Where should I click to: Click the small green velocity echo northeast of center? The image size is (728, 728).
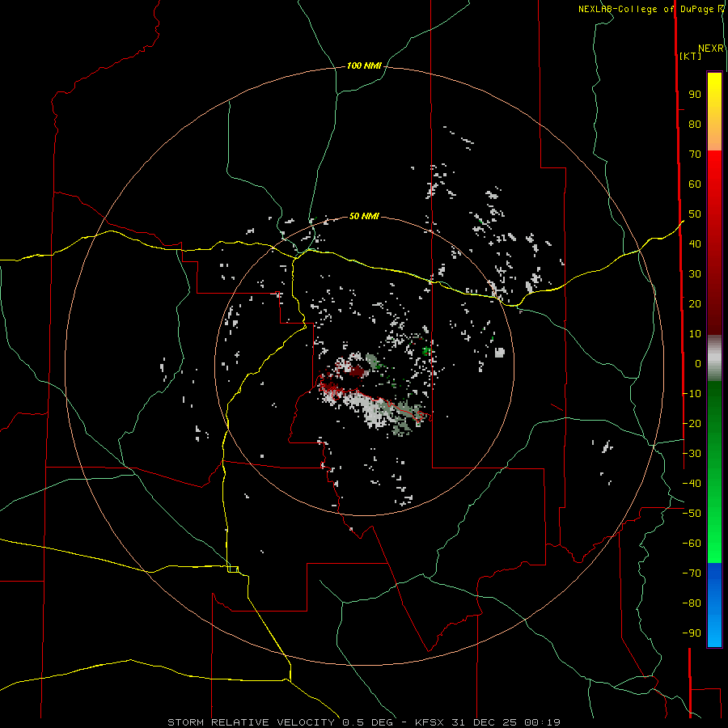pos(426,351)
